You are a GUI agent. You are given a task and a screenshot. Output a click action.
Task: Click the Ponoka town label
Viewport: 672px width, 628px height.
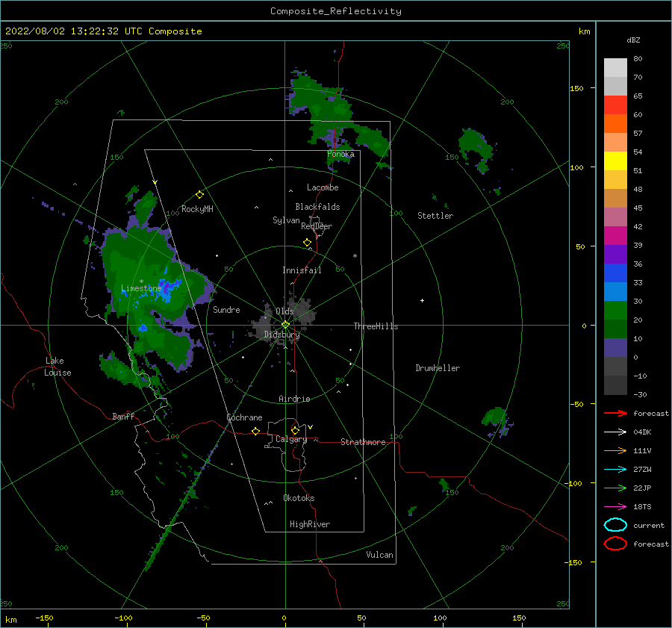coord(340,154)
